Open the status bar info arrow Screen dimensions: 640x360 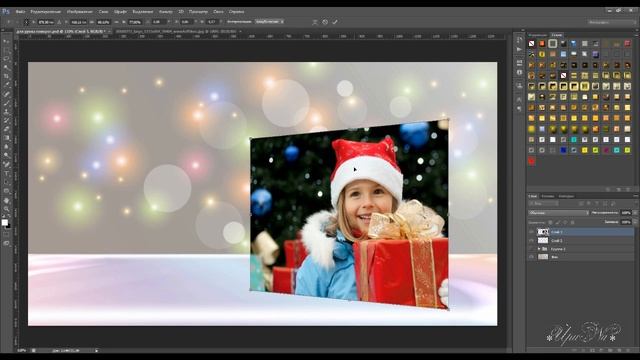pyautogui.click(x=96, y=350)
